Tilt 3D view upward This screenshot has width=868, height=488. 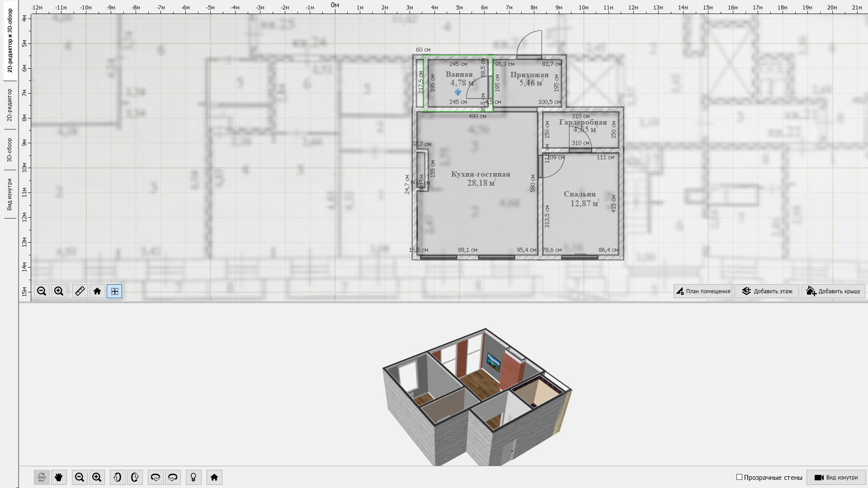(118, 478)
